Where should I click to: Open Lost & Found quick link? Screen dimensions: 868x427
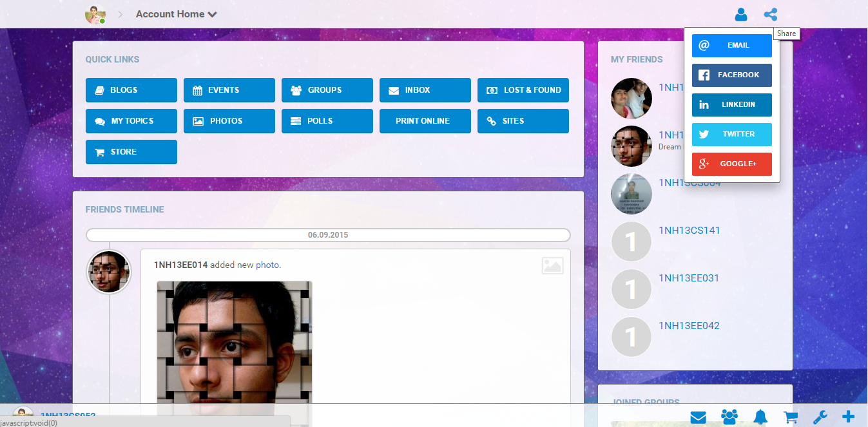[x=523, y=90]
